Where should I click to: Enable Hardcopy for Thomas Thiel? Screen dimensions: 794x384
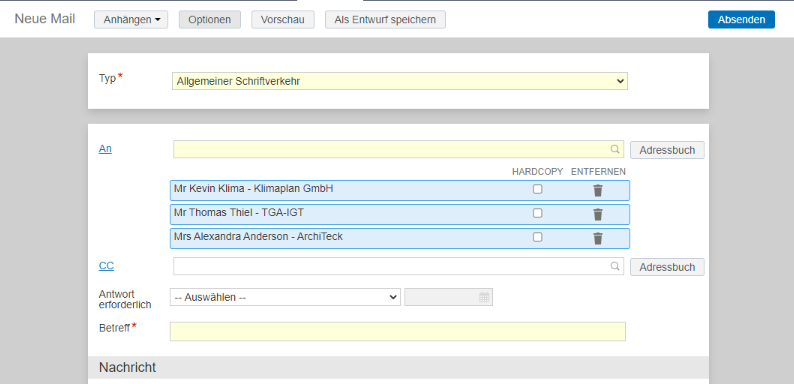(537, 213)
